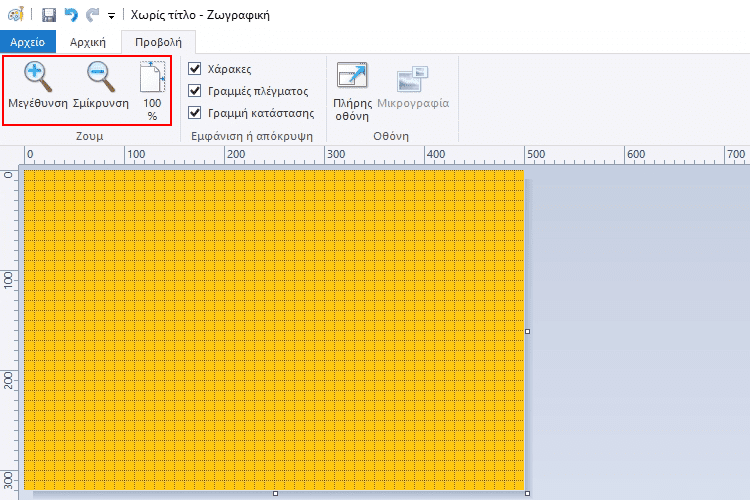Click the canvas bottom-right corner handle
Screen dimensions: 750x500
pos(527,493)
